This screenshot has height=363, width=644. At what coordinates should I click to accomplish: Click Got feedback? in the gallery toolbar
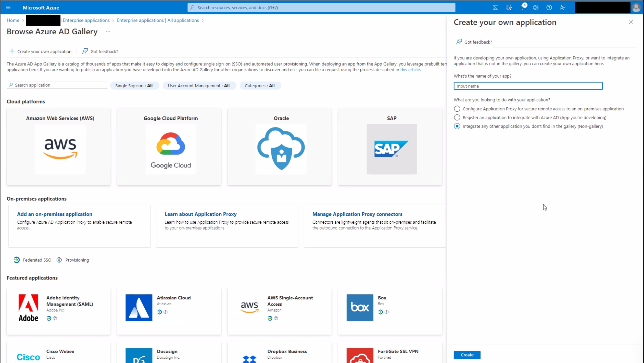[100, 51]
